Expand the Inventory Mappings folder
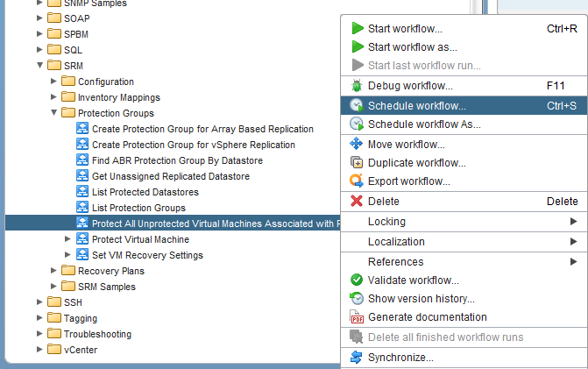The width and height of the screenshot is (588, 369). coord(53,97)
